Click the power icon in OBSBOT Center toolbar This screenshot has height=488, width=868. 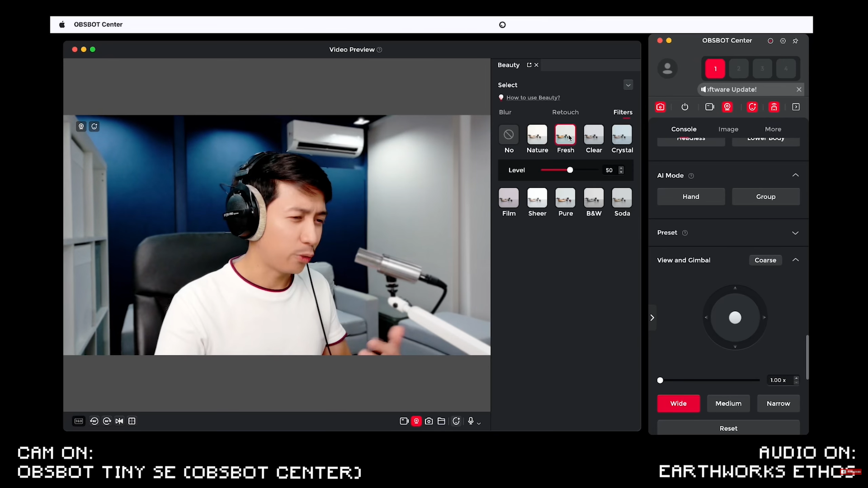[685, 107]
